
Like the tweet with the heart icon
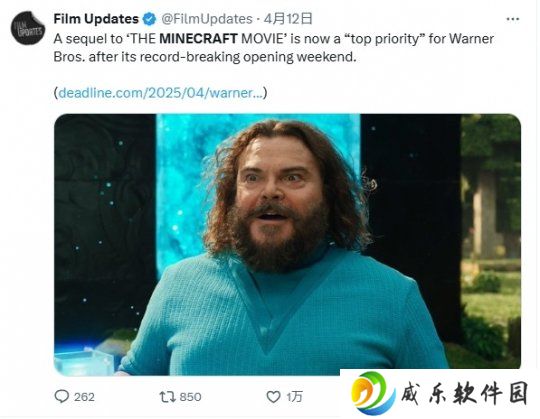273,397
